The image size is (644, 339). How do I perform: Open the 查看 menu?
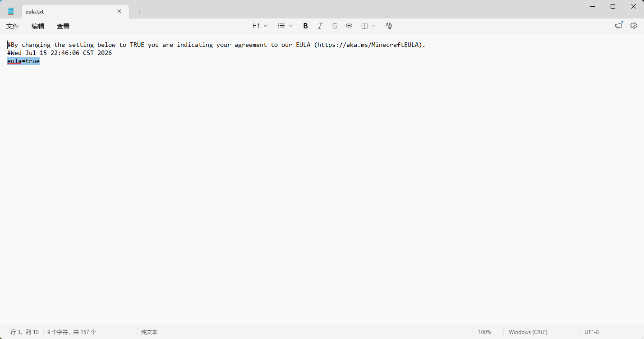[x=63, y=26]
